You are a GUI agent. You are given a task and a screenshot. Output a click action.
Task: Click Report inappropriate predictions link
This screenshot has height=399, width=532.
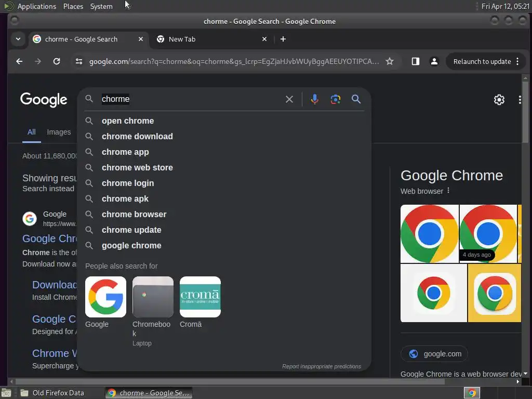pos(322,366)
